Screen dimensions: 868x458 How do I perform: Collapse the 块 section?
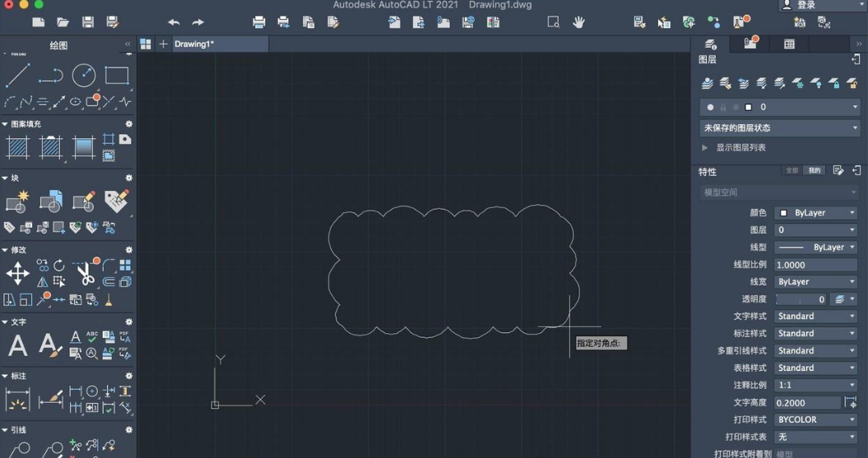(x=4, y=178)
